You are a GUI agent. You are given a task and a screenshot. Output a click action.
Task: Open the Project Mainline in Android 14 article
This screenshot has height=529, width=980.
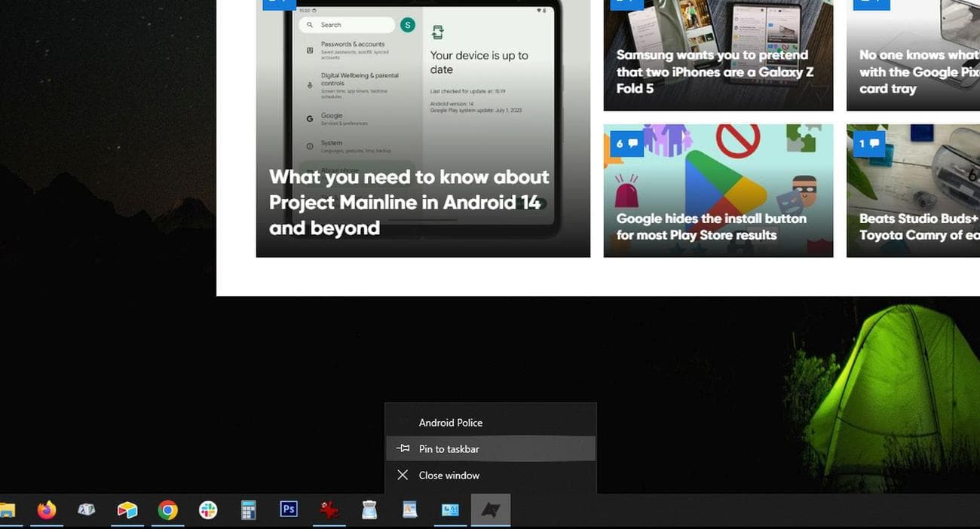point(409,202)
